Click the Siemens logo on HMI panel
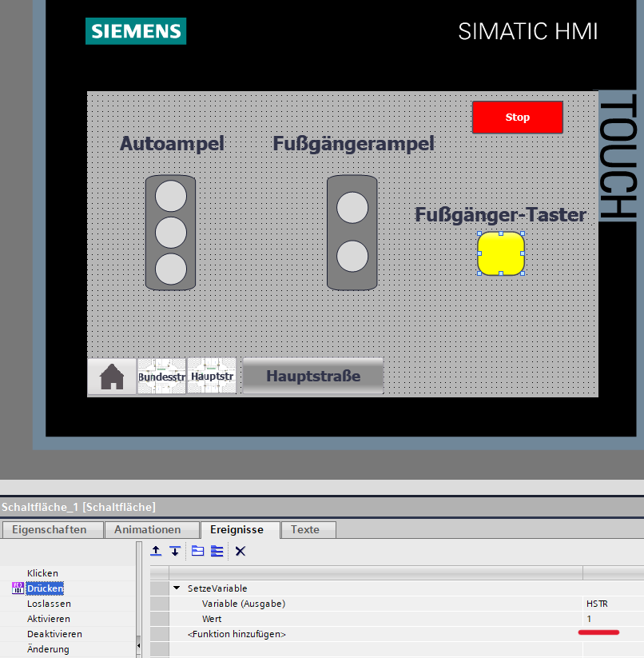Image resolution: width=644 pixels, height=658 pixels. [136, 31]
